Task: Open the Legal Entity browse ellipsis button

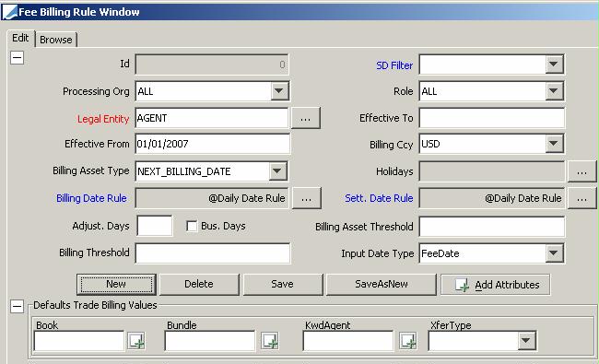Action: [306, 118]
